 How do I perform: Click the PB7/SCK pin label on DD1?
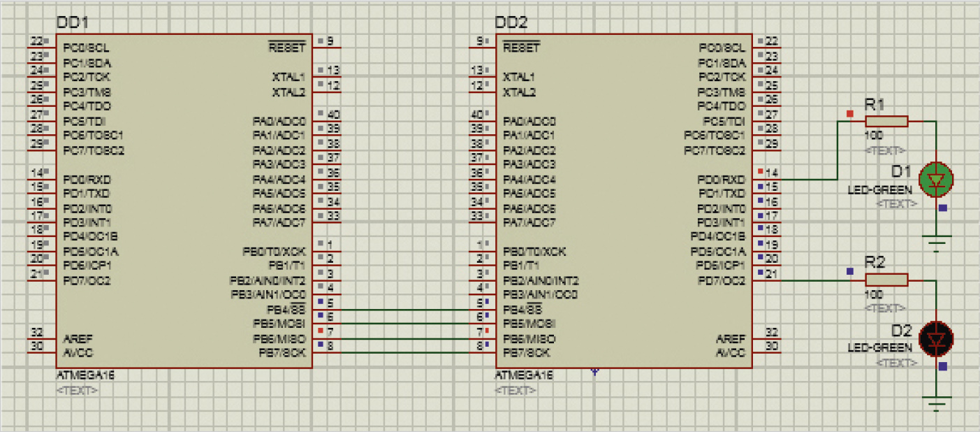(281, 353)
